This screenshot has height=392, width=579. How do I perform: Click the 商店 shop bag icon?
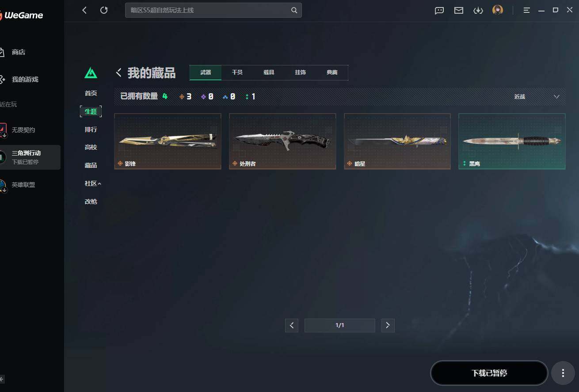tap(2, 52)
